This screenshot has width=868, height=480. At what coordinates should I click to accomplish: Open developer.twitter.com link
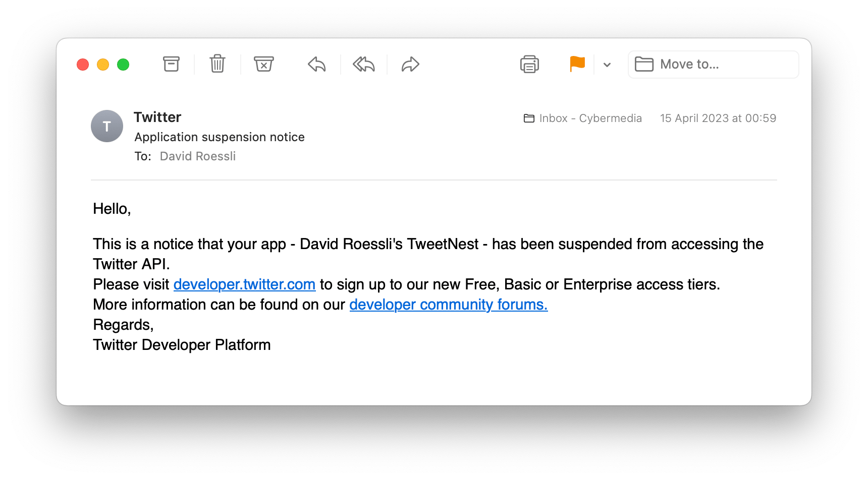point(244,284)
